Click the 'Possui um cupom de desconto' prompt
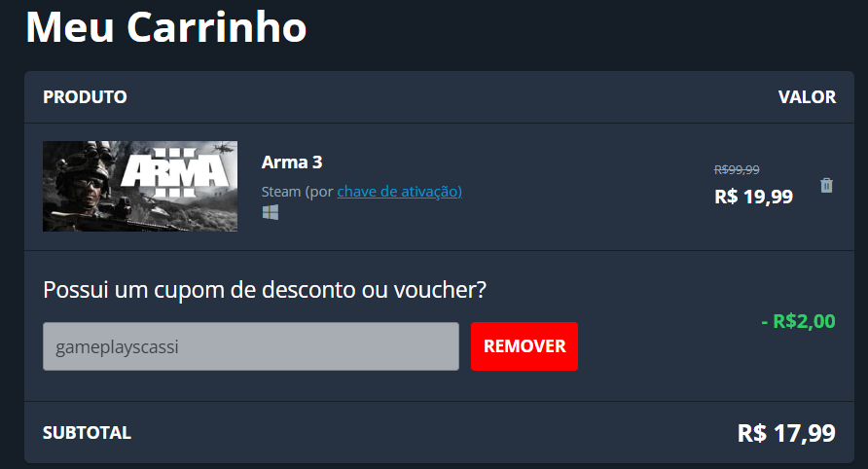Viewport: 868px width, 469px height. coord(265,290)
